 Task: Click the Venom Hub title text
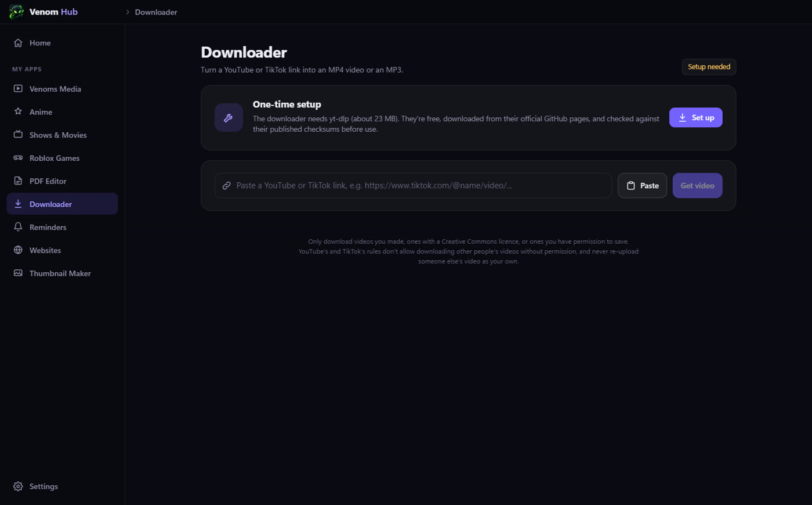click(53, 12)
